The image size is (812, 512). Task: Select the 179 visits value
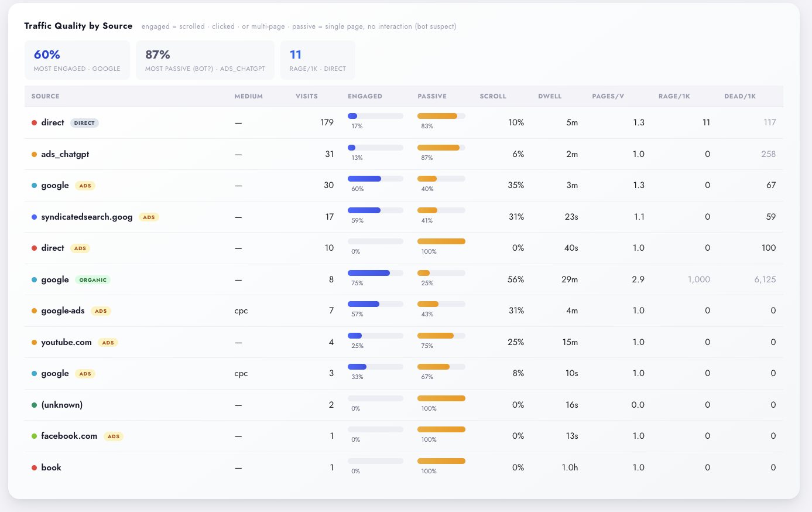click(327, 122)
